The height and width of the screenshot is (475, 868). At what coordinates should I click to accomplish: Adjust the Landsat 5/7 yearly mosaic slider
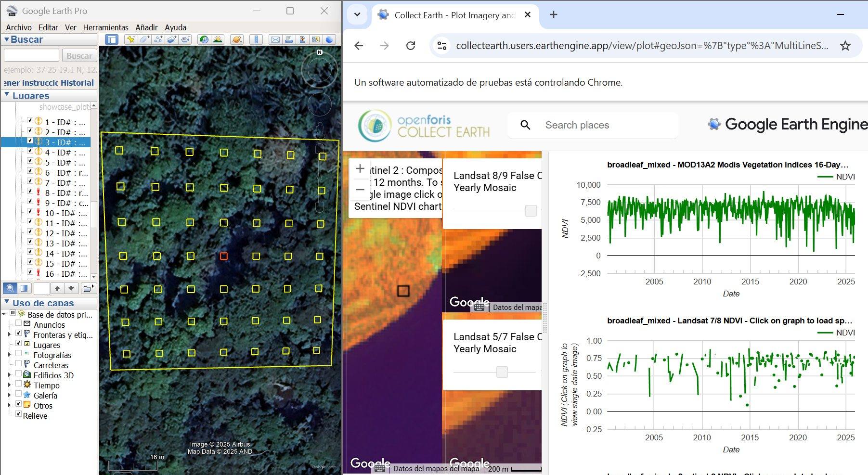(502, 372)
